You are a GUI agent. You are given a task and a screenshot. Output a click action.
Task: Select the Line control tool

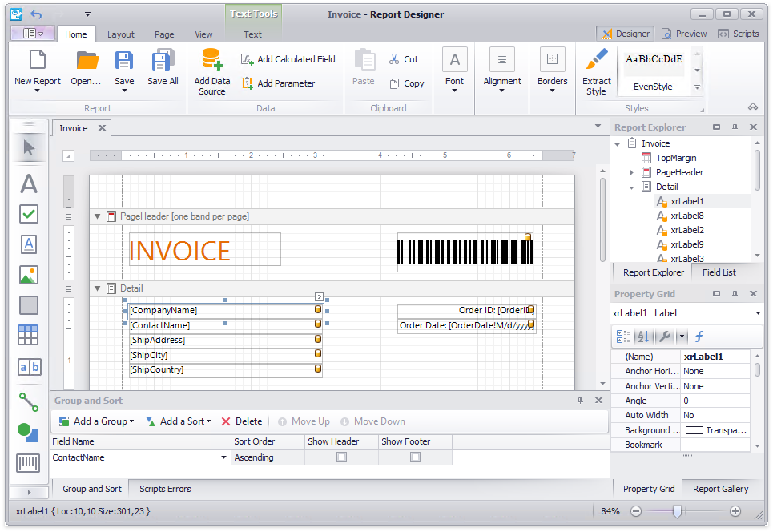pyautogui.click(x=29, y=402)
